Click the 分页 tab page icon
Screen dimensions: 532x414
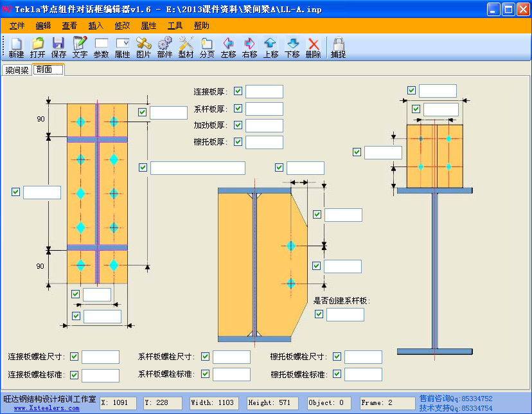click(207, 48)
